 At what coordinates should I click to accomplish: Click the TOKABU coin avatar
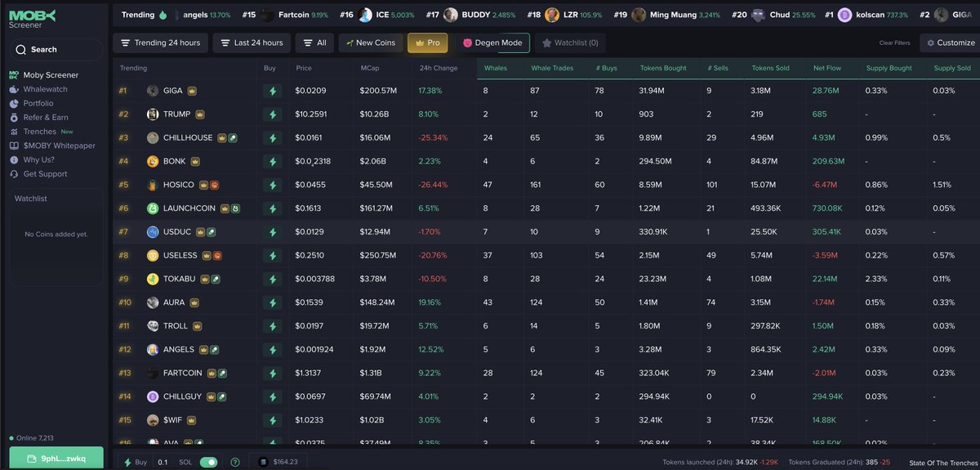pos(153,279)
